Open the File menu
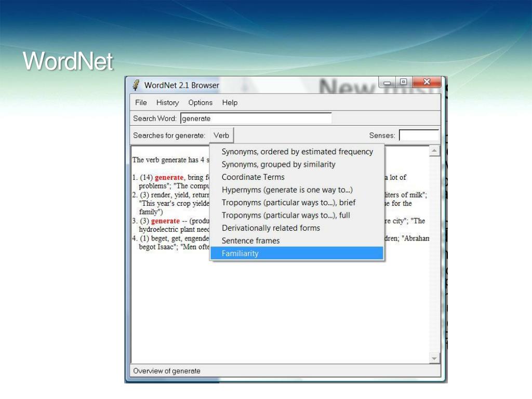532x399 pixels. click(x=141, y=102)
